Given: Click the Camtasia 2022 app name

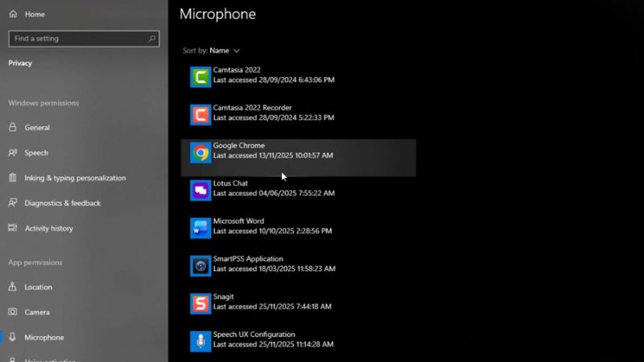Looking at the screenshot, I should coord(237,70).
